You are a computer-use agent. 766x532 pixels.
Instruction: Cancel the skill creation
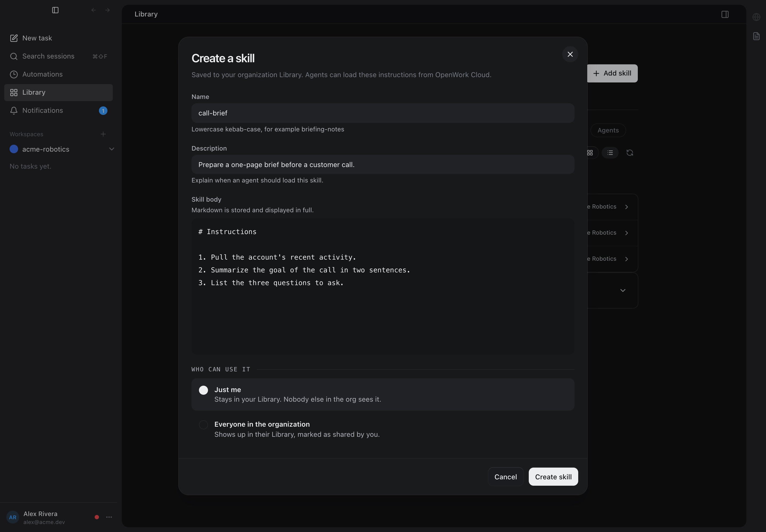[505, 477]
